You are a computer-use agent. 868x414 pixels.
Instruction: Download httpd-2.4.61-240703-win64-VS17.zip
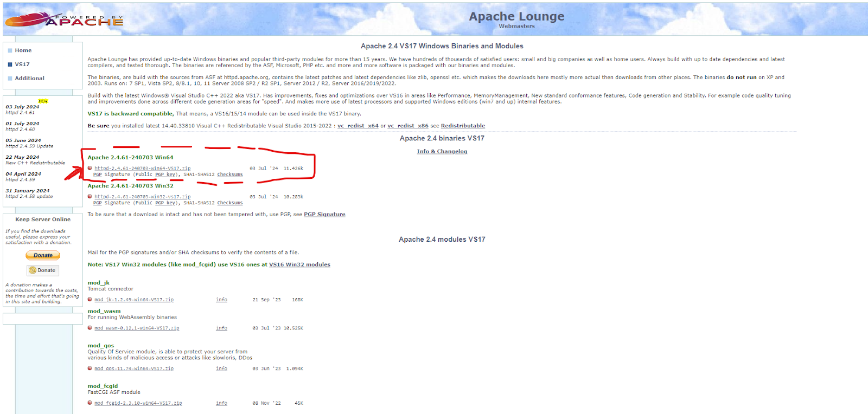(x=143, y=169)
